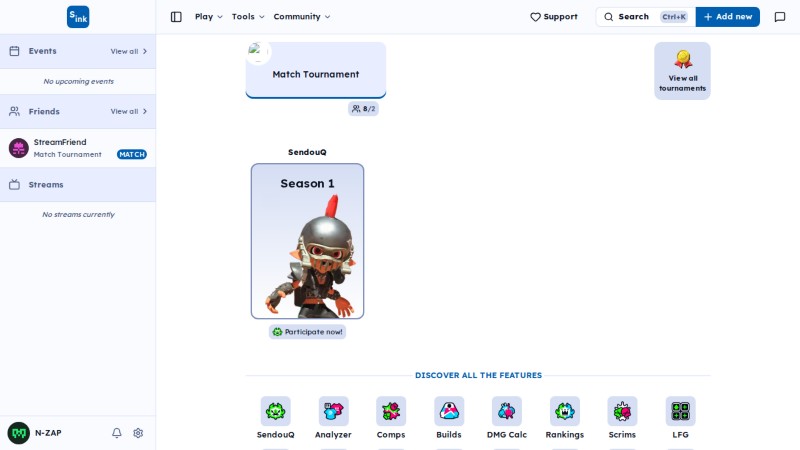Open the Play dropdown menu
This screenshot has height=450, width=800.
click(209, 17)
